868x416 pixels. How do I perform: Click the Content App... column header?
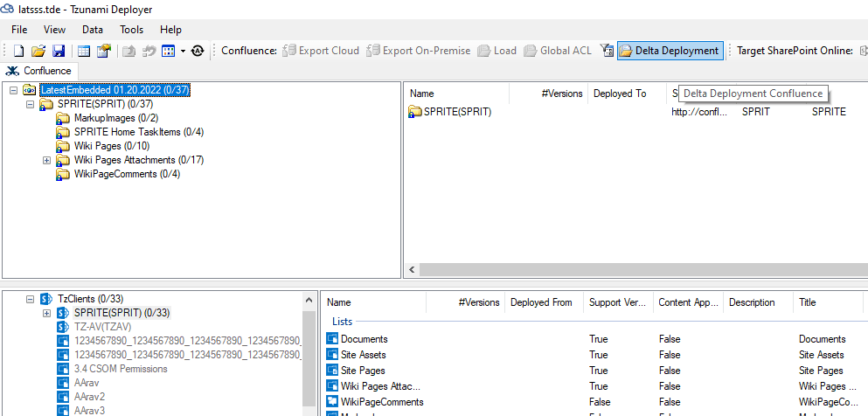click(x=689, y=302)
